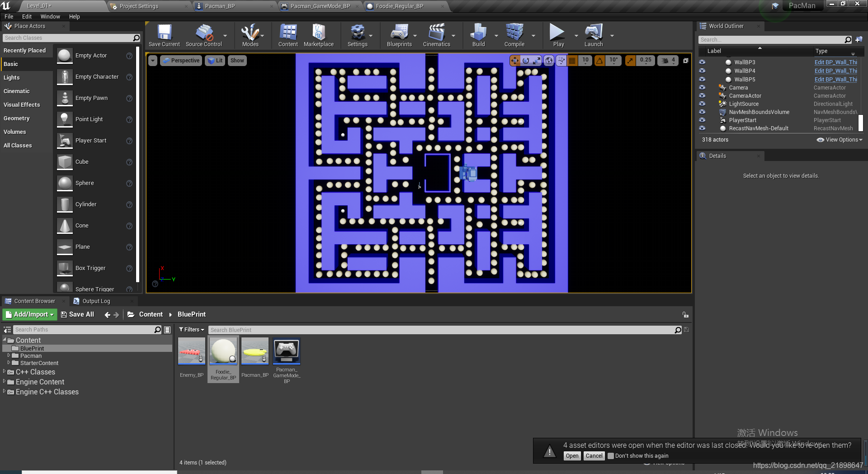868x474 pixels.
Task: Open the Add/Import dropdown button
Action: [x=29, y=314]
